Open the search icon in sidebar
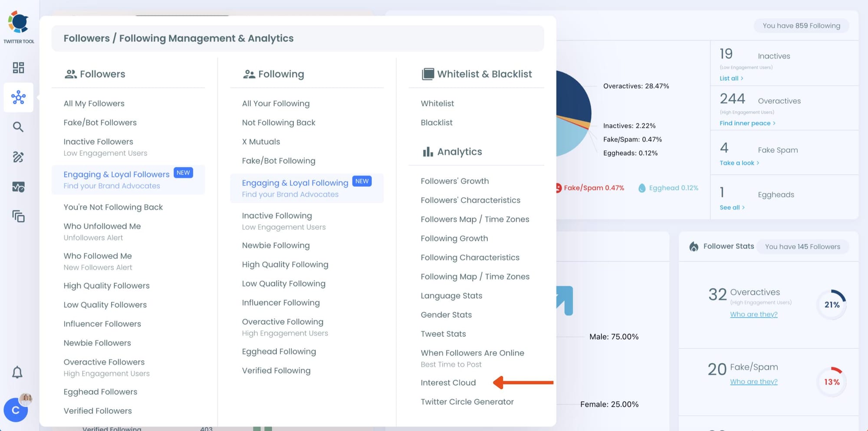The width and height of the screenshot is (868, 431). [x=18, y=127]
